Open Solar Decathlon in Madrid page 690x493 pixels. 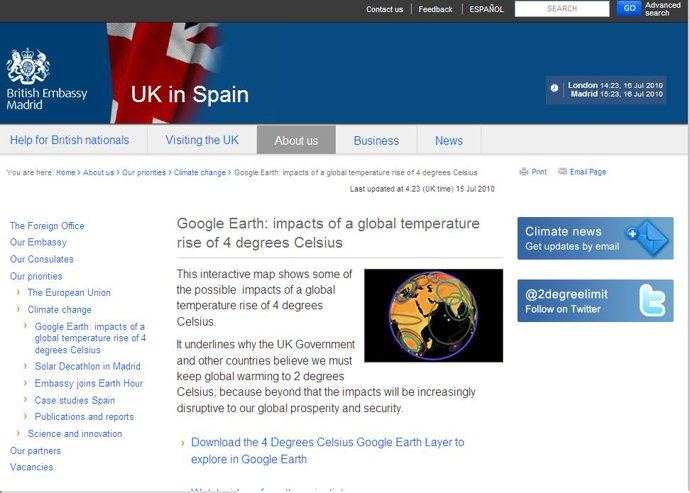(88, 367)
